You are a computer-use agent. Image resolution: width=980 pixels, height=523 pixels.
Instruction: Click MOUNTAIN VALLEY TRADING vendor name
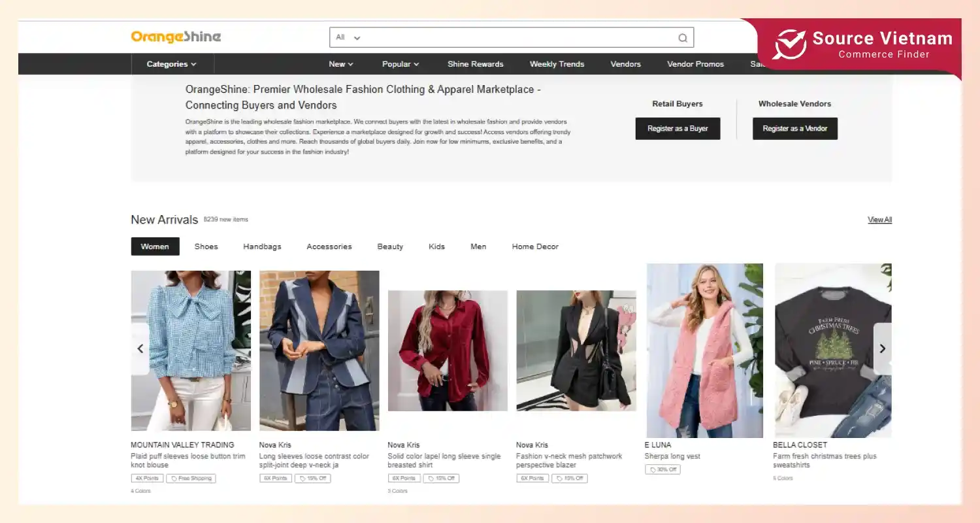[x=182, y=445]
